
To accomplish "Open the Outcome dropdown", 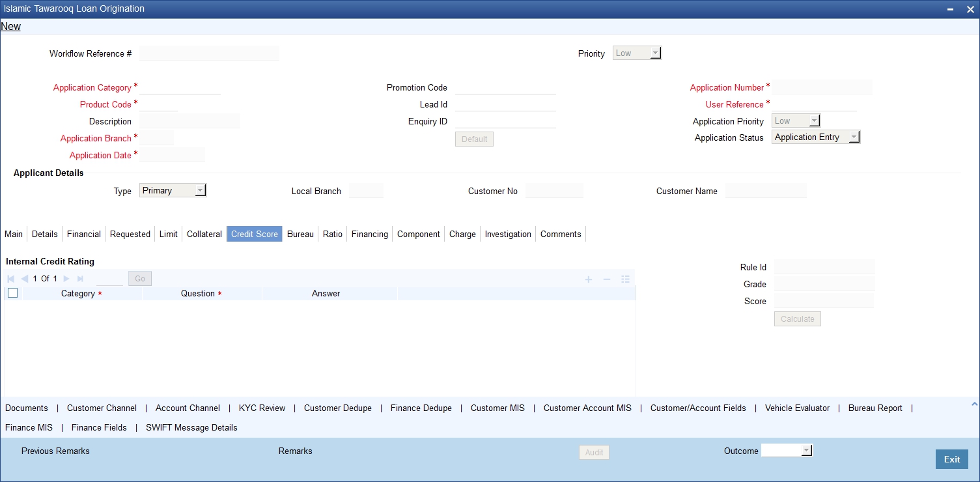I will [x=787, y=451].
